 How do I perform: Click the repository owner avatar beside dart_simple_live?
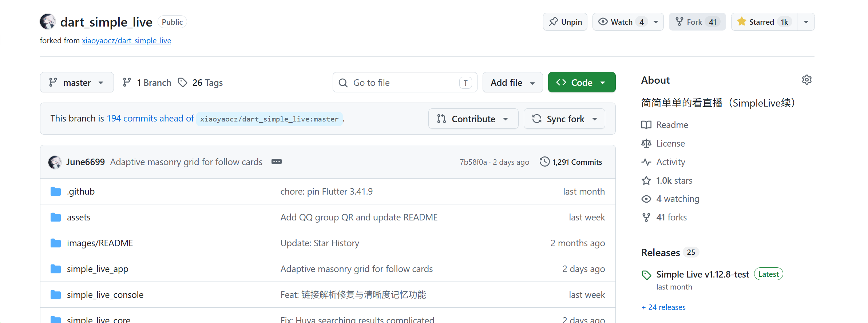(48, 22)
